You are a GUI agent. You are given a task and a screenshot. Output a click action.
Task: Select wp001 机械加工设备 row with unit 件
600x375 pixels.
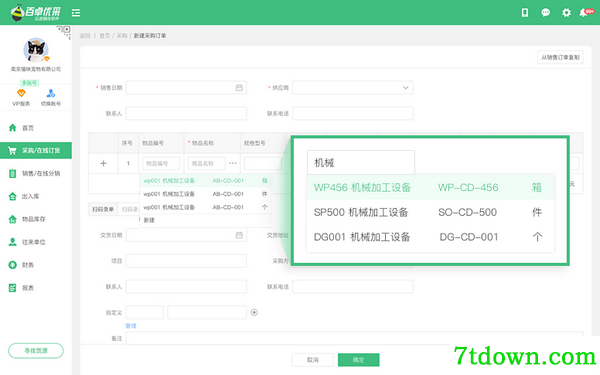(x=206, y=194)
